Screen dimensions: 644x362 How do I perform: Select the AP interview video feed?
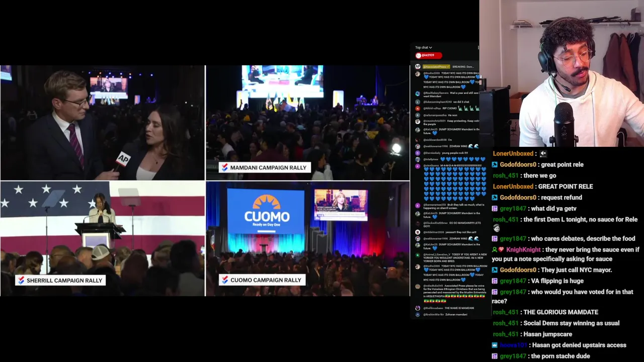(102, 123)
